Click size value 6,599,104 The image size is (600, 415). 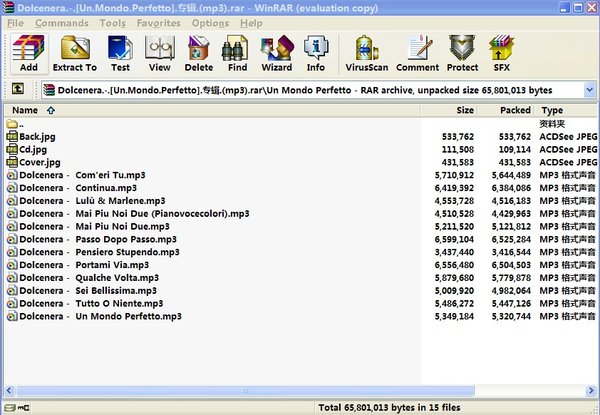(x=454, y=239)
